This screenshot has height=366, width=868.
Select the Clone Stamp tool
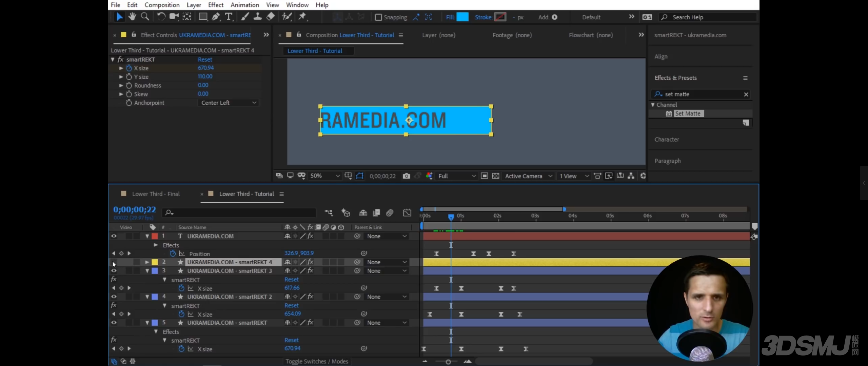tap(258, 17)
